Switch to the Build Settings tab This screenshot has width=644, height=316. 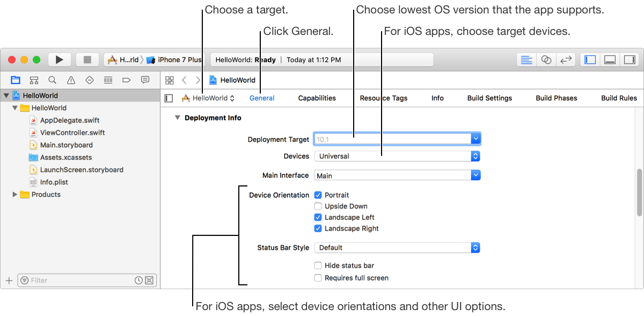tap(489, 98)
